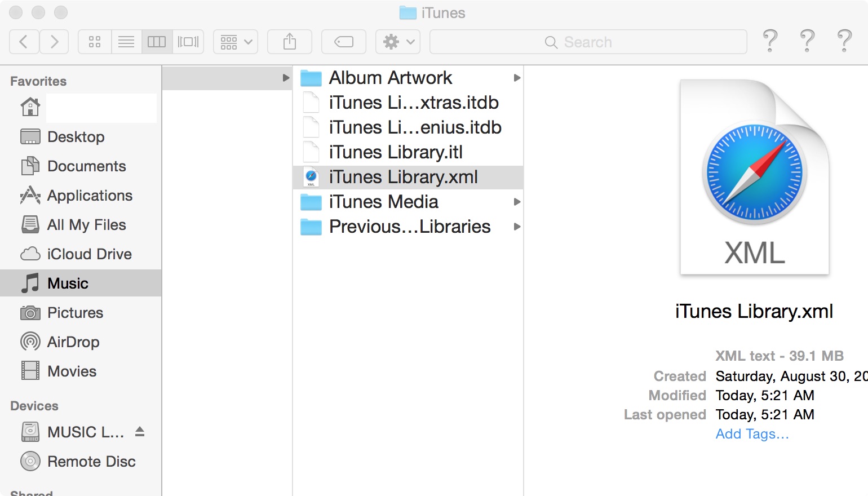Image resolution: width=868 pixels, height=496 pixels.
Task: Click the Previous…Libraries folder icon
Action: [311, 227]
